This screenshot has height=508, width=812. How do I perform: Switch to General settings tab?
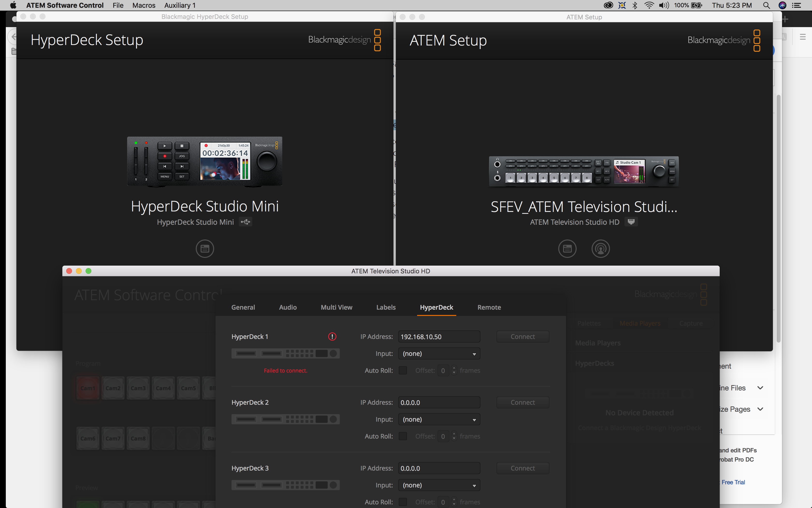[243, 307]
